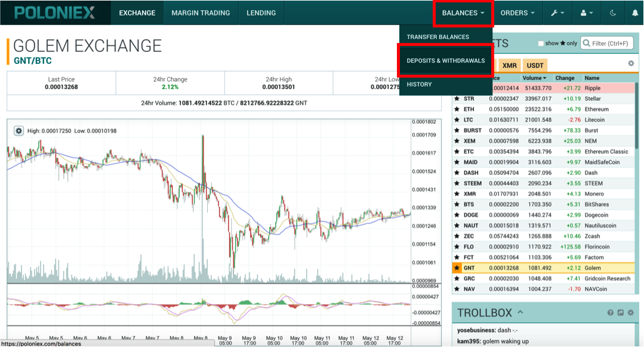Select the NAVCoin market row
The height and width of the screenshot is (347, 644).
point(543,289)
